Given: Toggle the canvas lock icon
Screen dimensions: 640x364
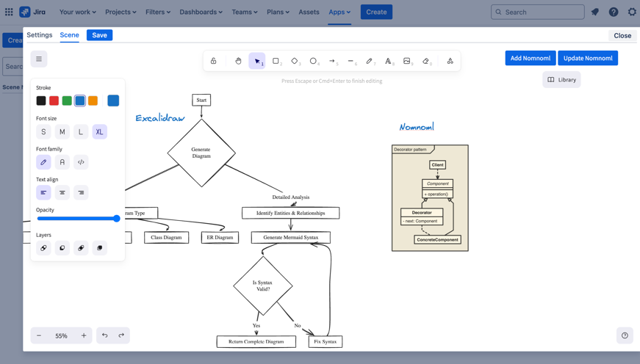Looking at the screenshot, I should pos(214,61).
